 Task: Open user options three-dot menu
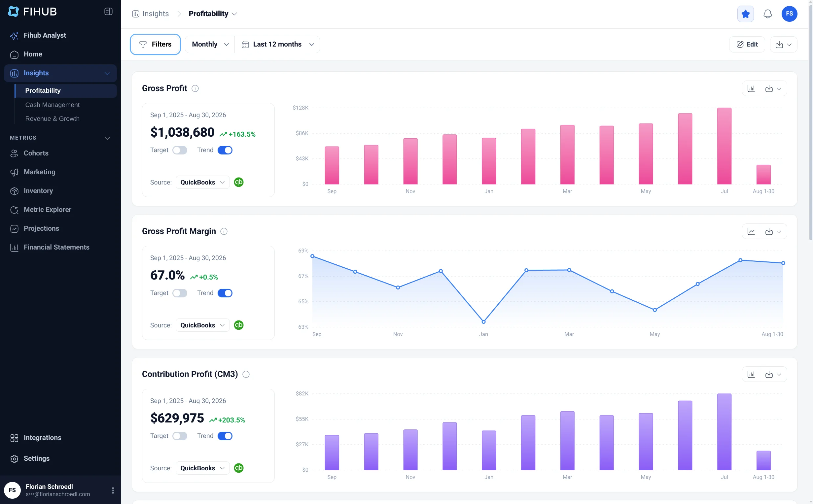coord(113,490)
